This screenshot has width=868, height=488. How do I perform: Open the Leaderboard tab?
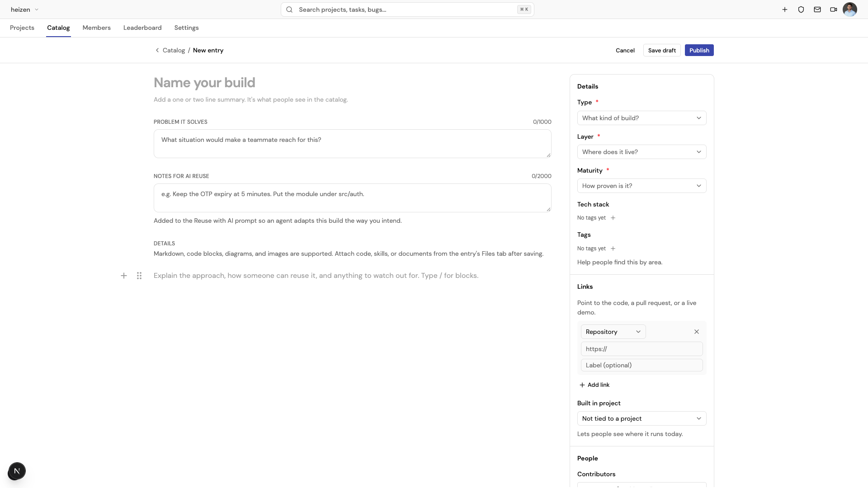click(x=142, y=28)
